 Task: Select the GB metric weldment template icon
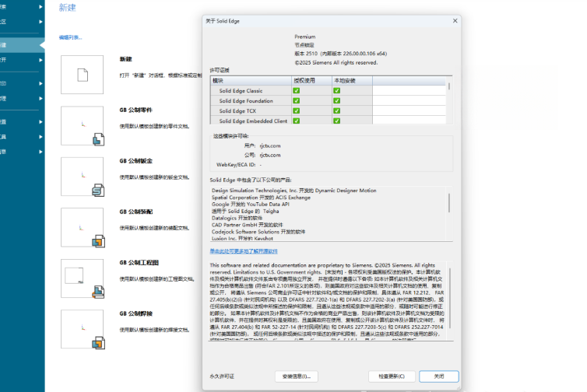click(82, 329)
